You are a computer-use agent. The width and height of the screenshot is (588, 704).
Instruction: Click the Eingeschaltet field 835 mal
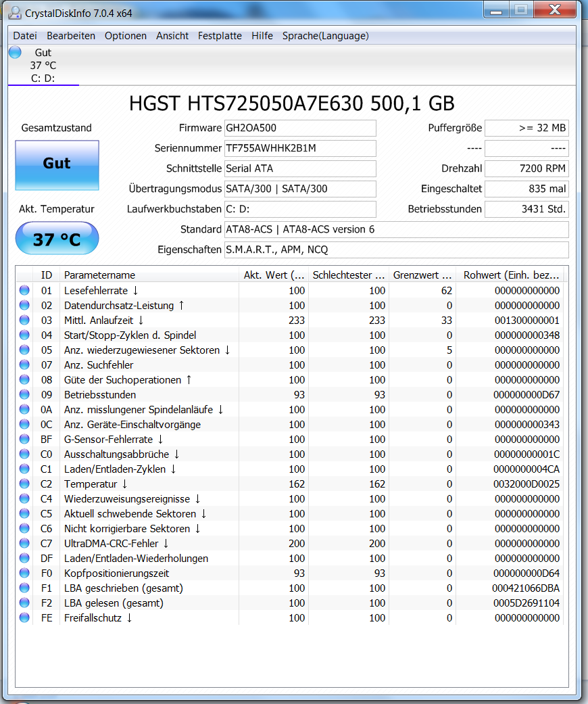[526, 189]
